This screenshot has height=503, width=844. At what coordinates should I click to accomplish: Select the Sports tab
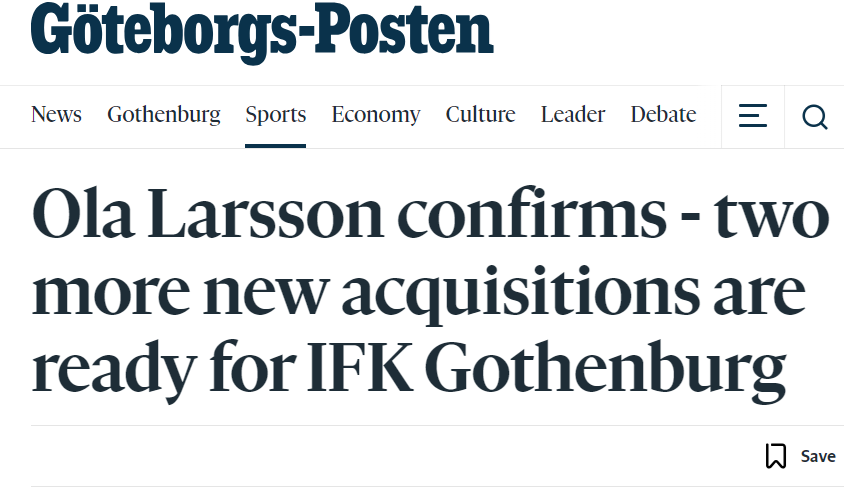[276, 115]
